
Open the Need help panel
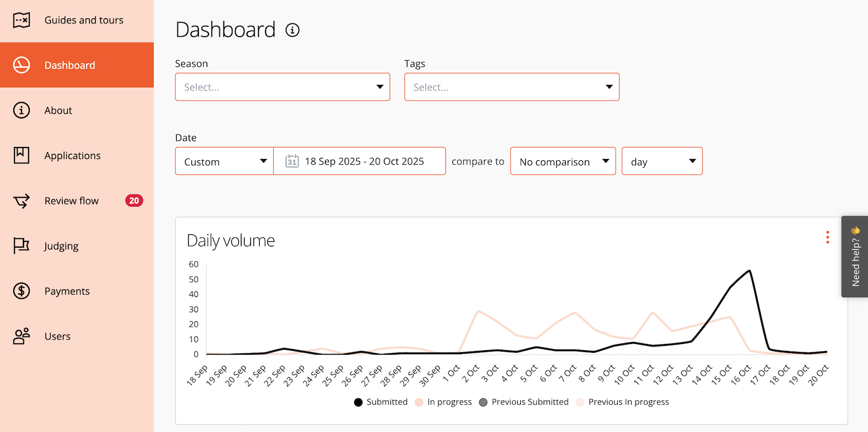point(855,257)
